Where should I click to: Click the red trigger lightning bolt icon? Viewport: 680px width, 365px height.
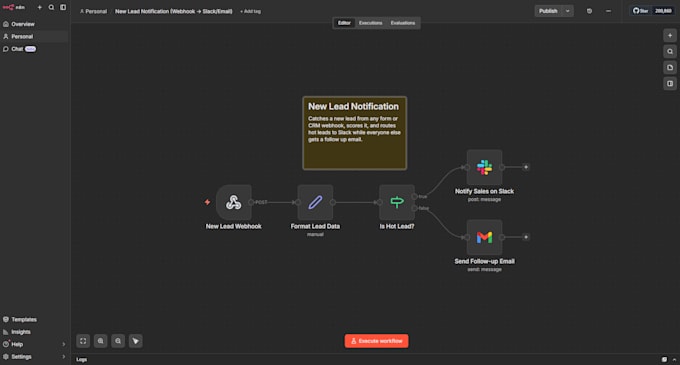coord(207,202)
